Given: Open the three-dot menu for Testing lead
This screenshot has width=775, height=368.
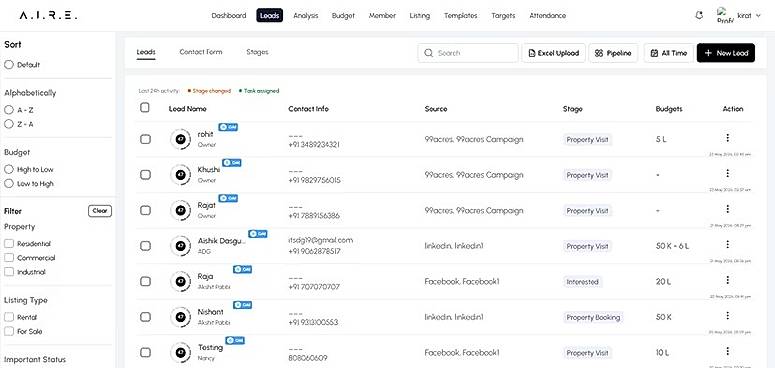Looking at the screenshot, I should pyautogui.click(x=728, y=351).
